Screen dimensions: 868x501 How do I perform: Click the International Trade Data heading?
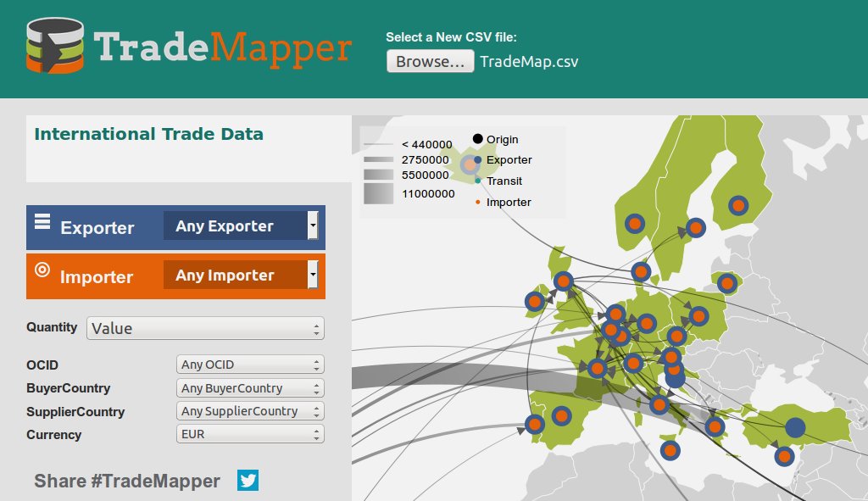pos(148,134)
